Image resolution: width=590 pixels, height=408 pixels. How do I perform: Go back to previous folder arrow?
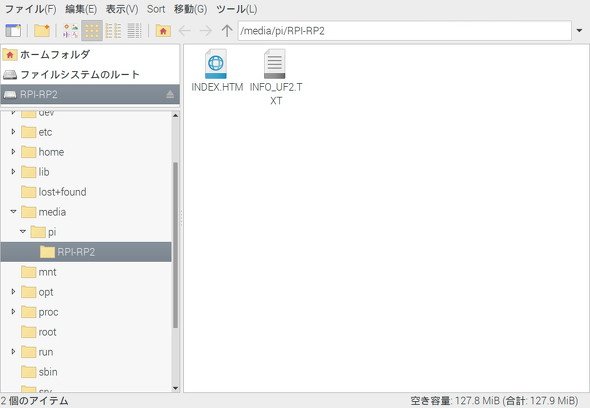[185, 30]
